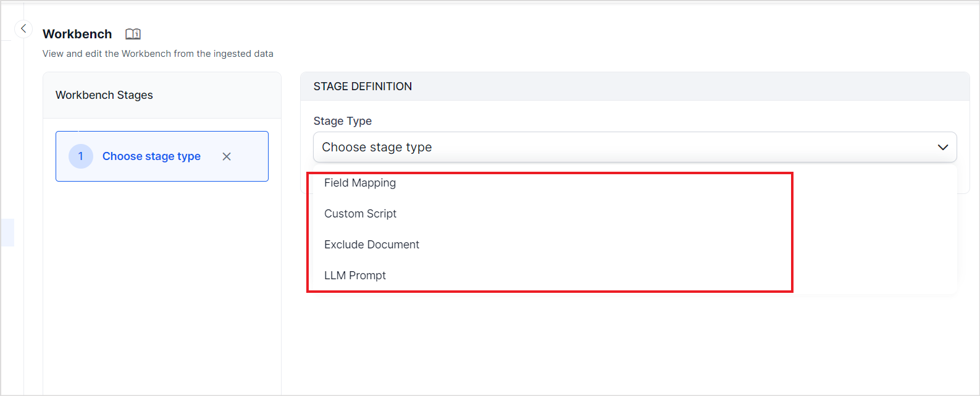Select the LLM Prompt stage type
This screenshot has height=396, width=980.
(x=355, y=276)
